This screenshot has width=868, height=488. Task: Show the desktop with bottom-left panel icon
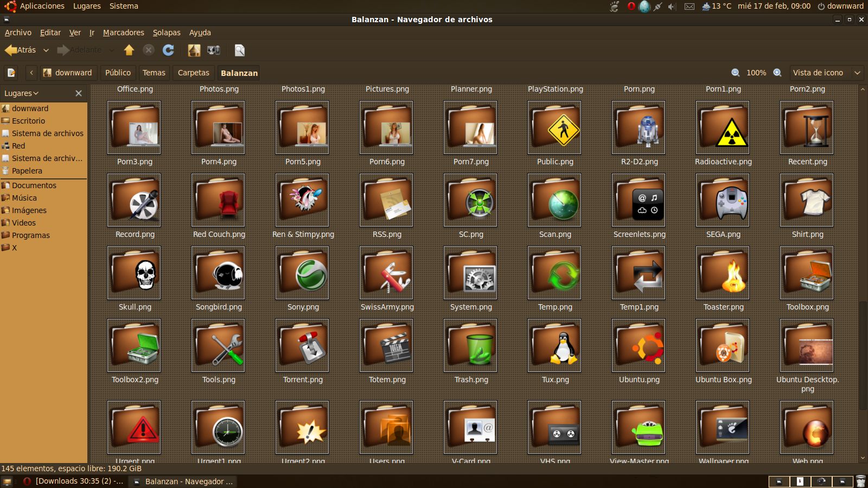7,481
